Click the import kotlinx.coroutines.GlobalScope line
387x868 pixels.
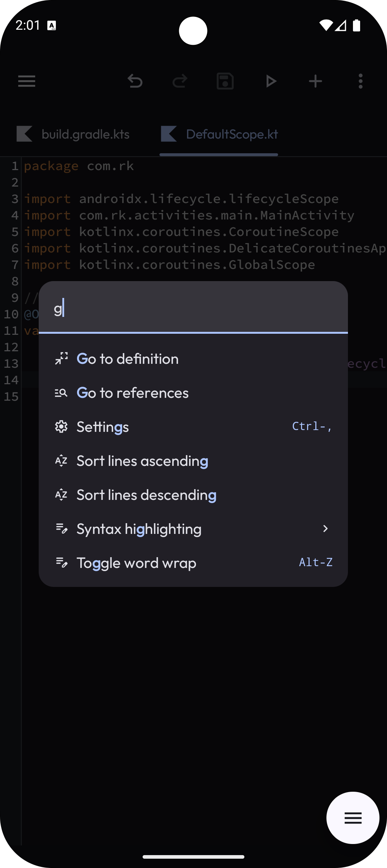(169, 265)
